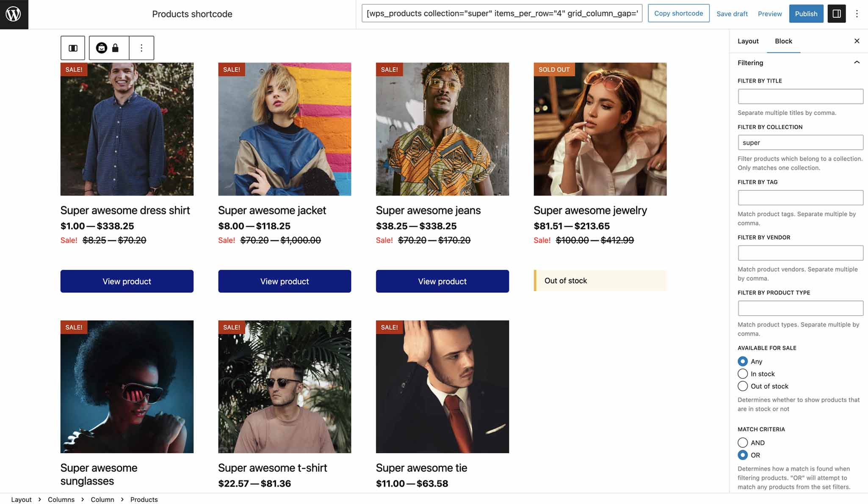Click the WordPress admin icon

click(x=14, y=14)
